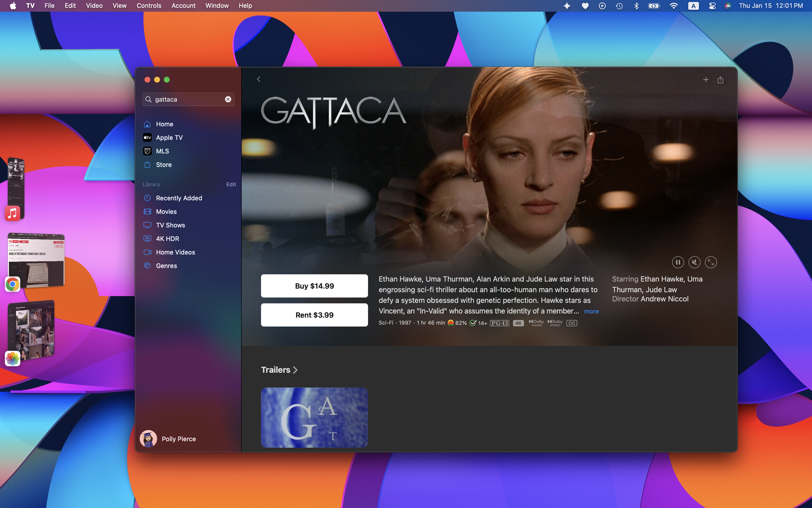Play the Gattaca trailer thumbnail
812x508 pixels.
click(x=314, y=417)
